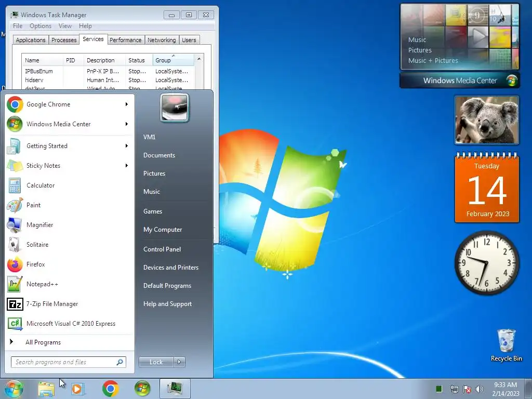Expand Google Chrome jump list arrow
Screen dimensions: 532x399
click(127, 104)
